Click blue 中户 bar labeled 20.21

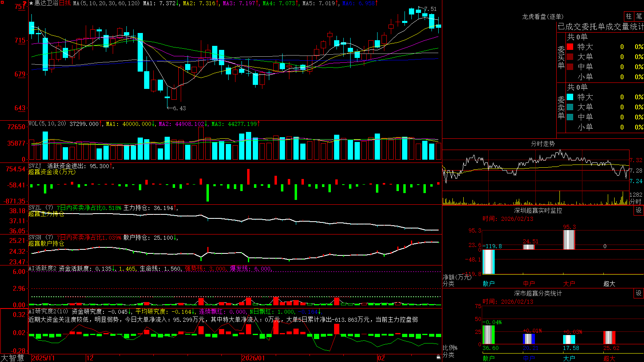pyautogui.click(x=528, y=339)
